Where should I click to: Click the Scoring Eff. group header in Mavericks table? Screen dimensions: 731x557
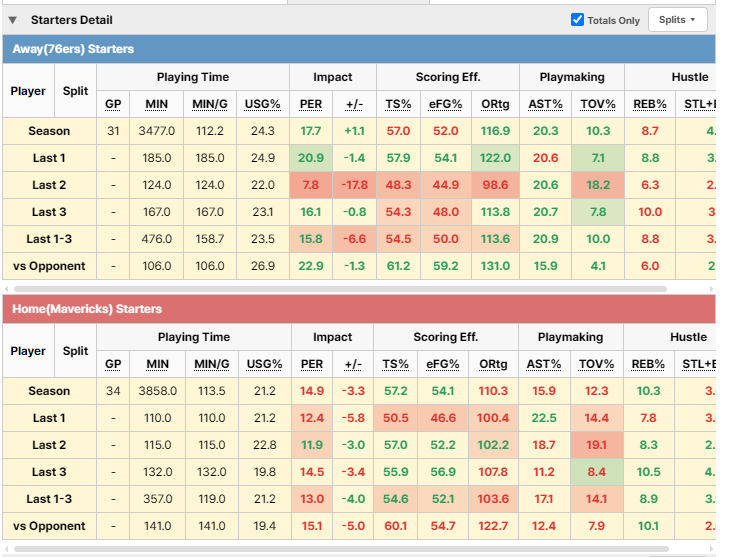pyautogui.click(x=446, y=337)
